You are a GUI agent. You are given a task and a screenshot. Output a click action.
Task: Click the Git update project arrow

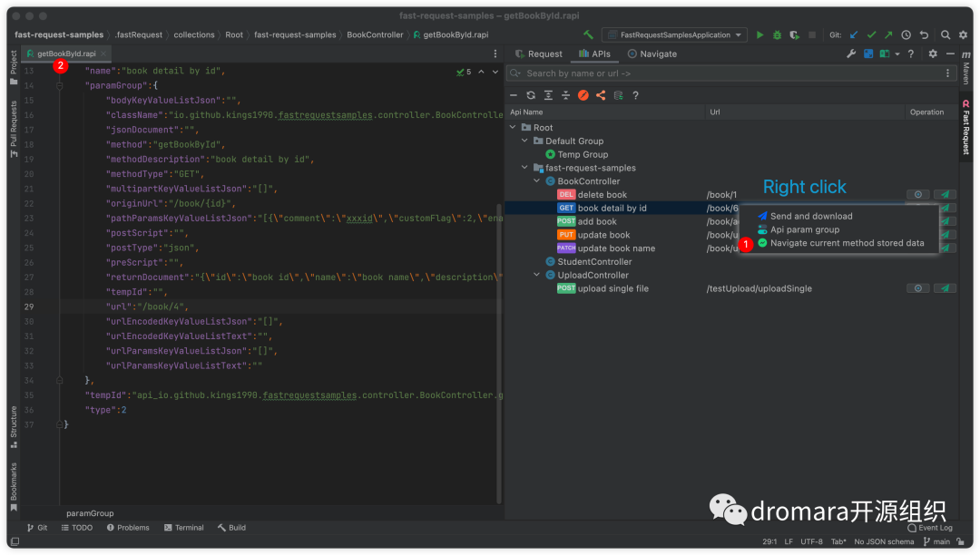854,35
